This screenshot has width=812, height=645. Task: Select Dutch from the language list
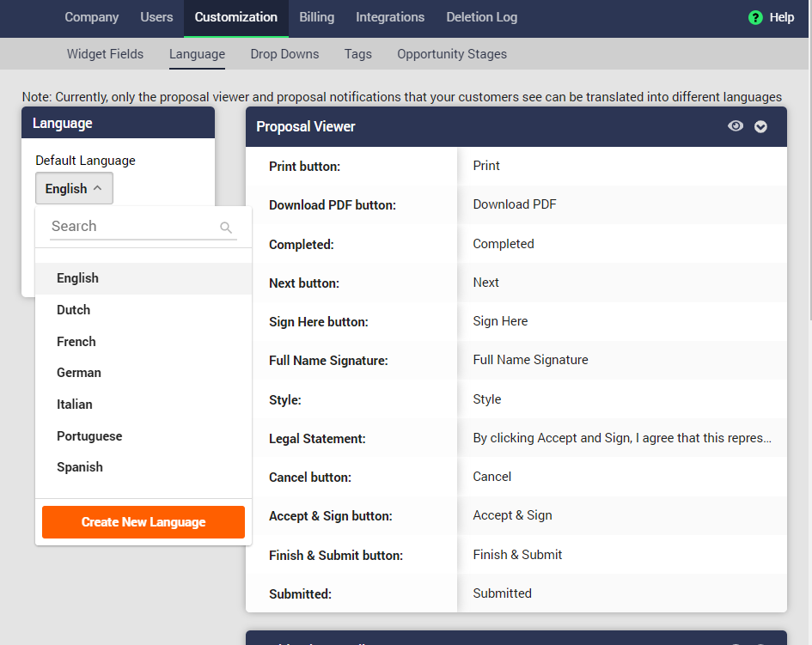tap(74, 310)
